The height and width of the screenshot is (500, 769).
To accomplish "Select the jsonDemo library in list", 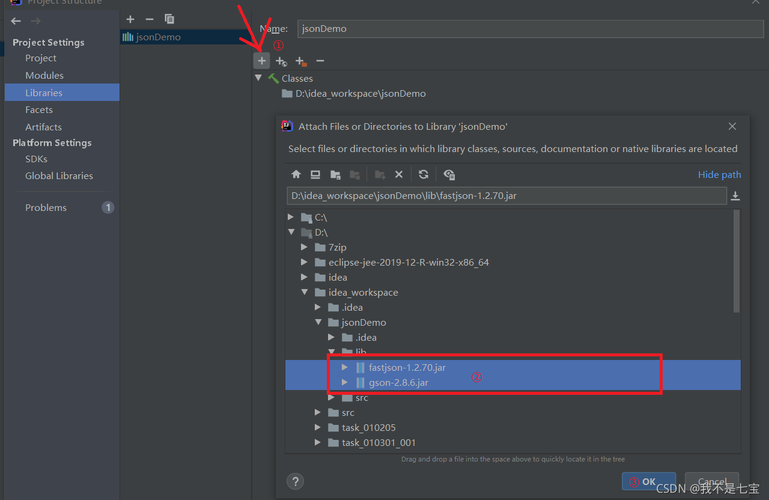I will (x=185, y=37).
